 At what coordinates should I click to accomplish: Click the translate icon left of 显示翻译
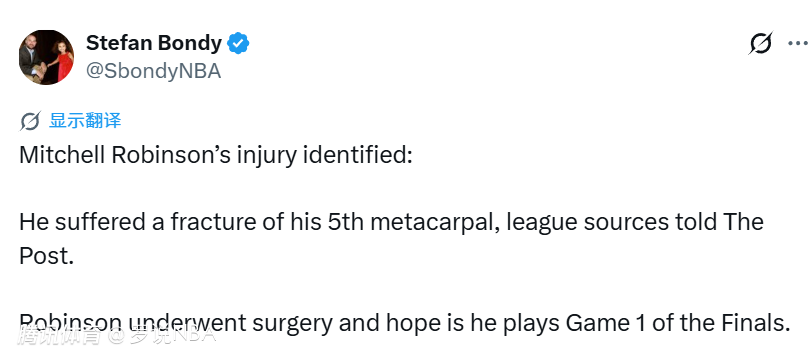tap(30, 122)
